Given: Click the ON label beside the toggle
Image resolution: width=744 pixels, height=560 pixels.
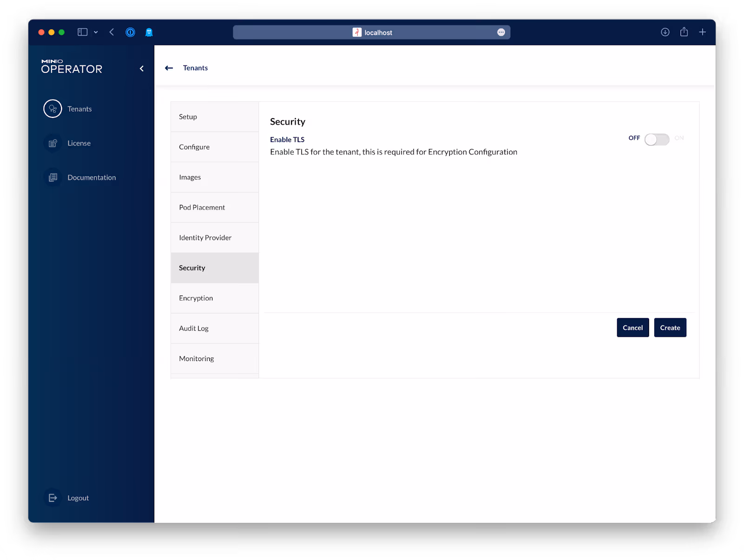Looking at the screenshot, I should 679,138.
